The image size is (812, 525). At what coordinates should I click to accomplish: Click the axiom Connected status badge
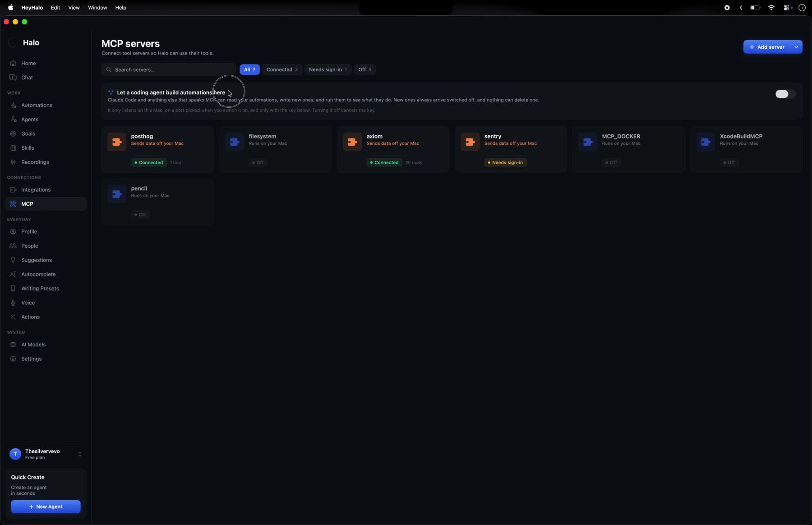click(x=384, y=163)
